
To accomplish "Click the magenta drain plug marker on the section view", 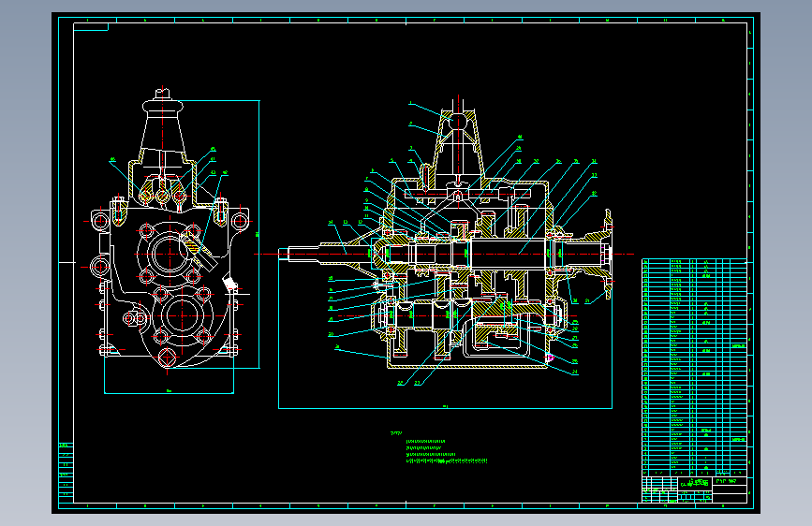I will pos(550,358).
